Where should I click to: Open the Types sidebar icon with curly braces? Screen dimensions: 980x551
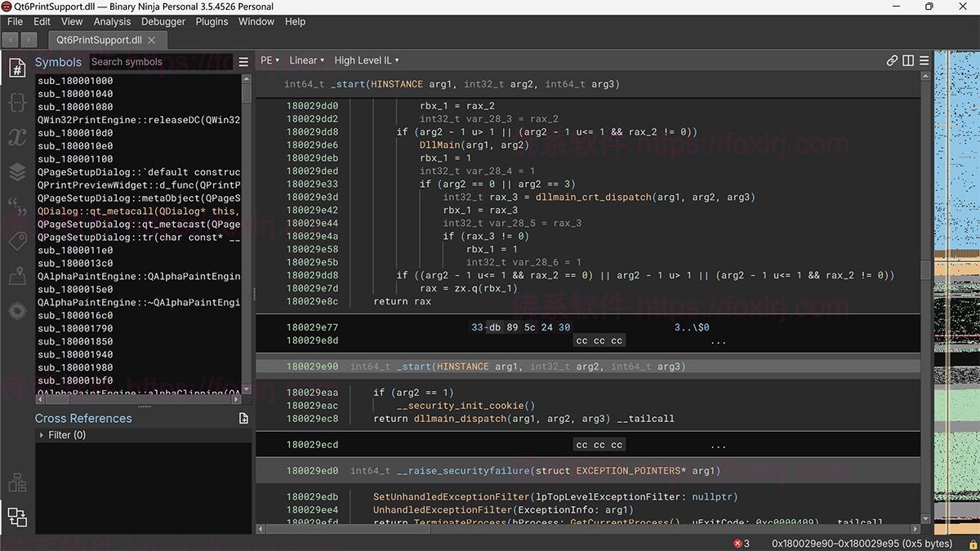click(17, 102)
